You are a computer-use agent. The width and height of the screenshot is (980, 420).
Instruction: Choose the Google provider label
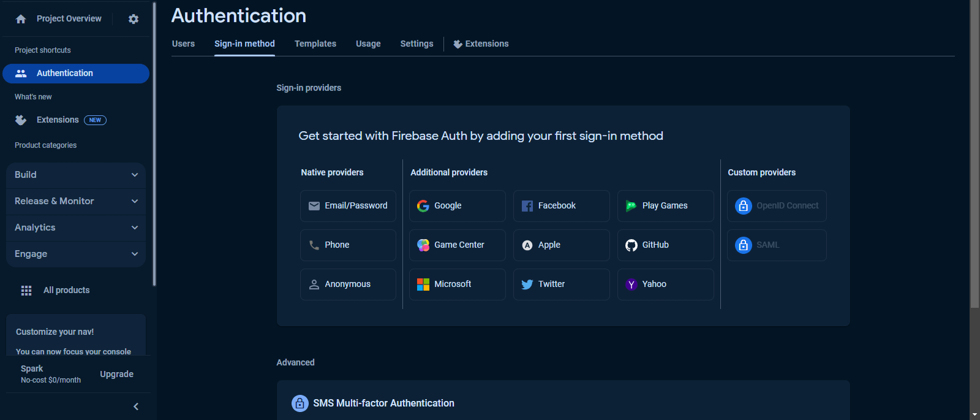pyautogui.click(x=448, y=205)
